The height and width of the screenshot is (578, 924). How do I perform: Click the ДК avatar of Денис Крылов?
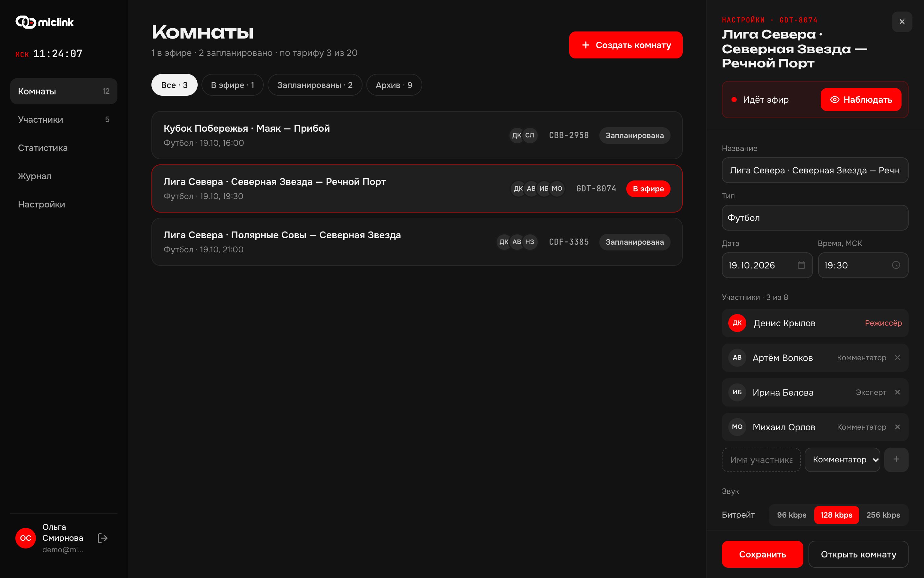[x=737, y=323]
